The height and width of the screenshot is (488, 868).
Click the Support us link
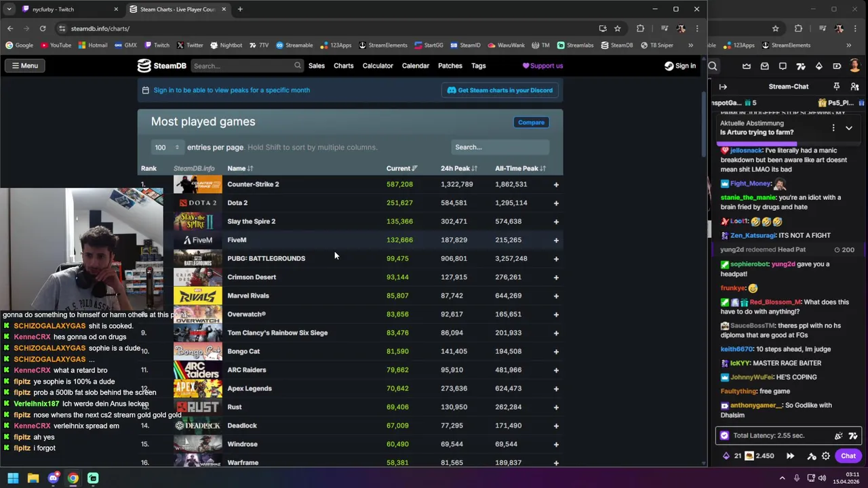[x=542, y=66]
